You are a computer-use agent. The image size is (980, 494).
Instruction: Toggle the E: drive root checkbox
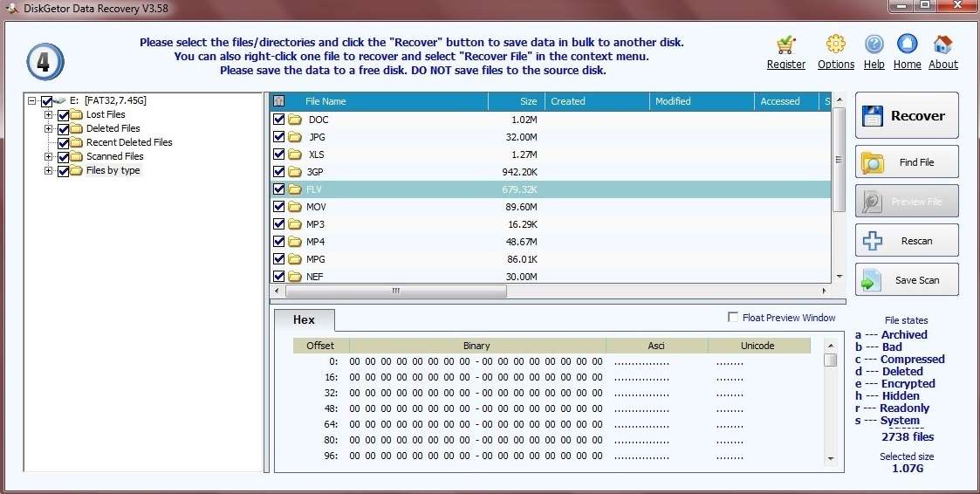click(x=47, y=100)
